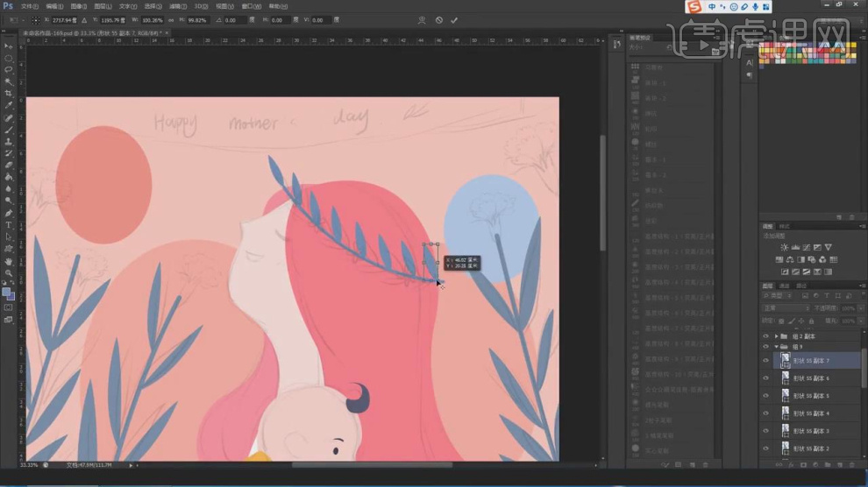Select the Lasso tool
868x487 pixels.
coord(9,69)
